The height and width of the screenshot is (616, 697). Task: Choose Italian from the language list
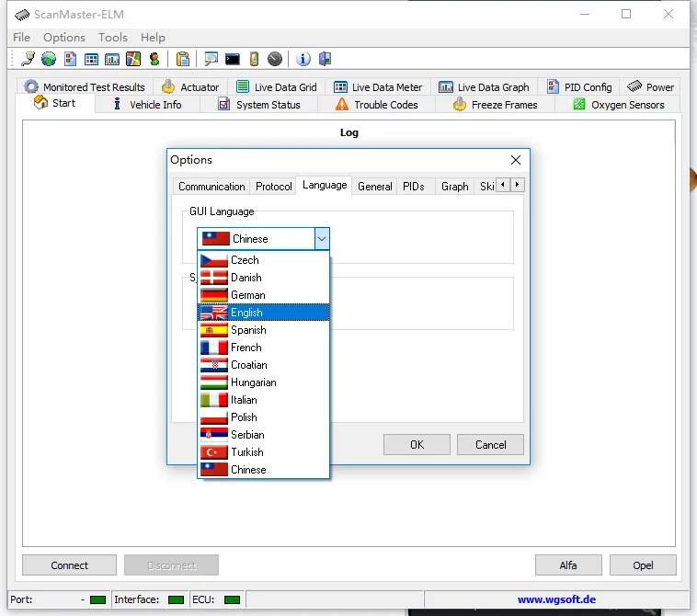point(263,400)
